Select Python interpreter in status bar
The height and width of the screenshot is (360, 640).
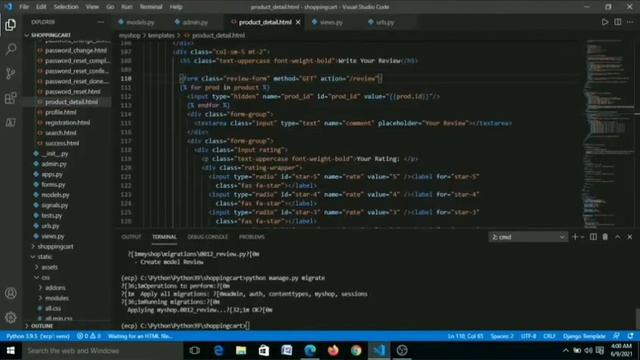click(x=38, y=336)
